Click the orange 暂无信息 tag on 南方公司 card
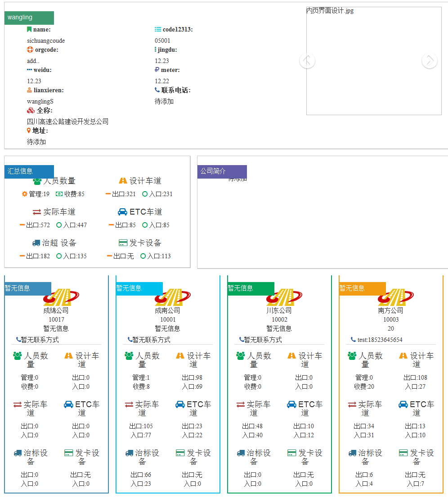Screen dimensions: 448x498 (362, 289)
